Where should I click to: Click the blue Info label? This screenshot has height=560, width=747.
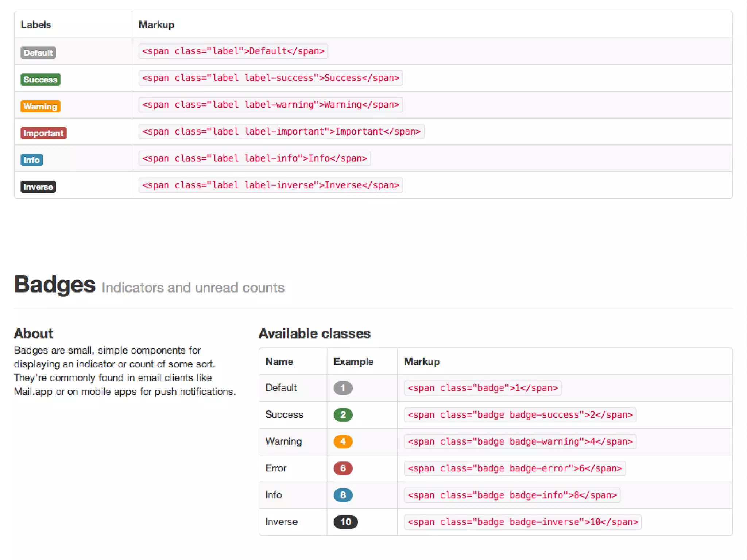[x=31, y=160]
